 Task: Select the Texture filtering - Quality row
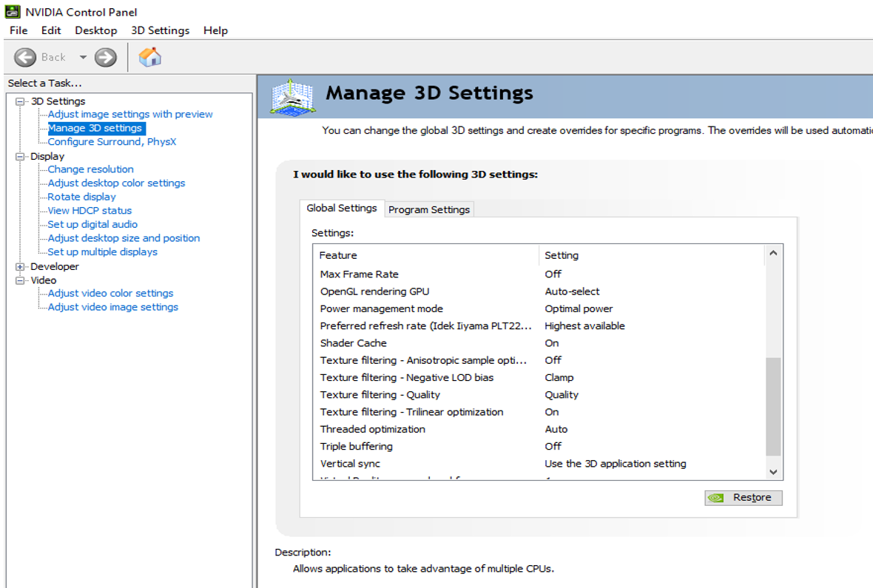pos(539,396)
